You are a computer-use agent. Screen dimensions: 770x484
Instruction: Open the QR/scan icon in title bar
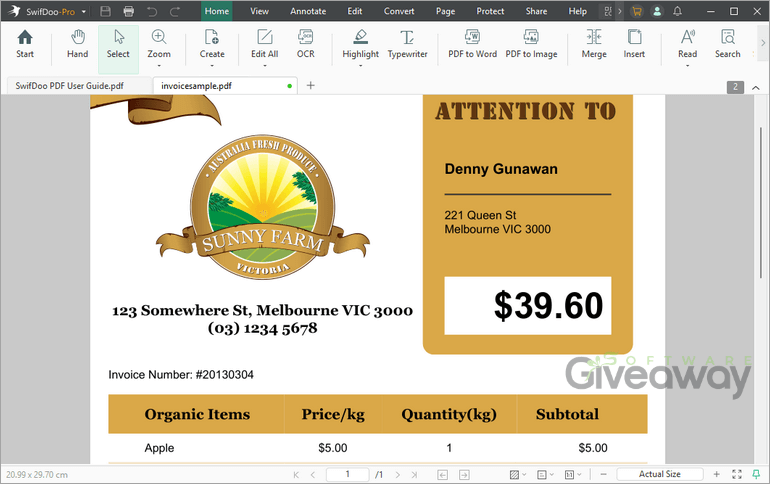(x=608, y=11)
